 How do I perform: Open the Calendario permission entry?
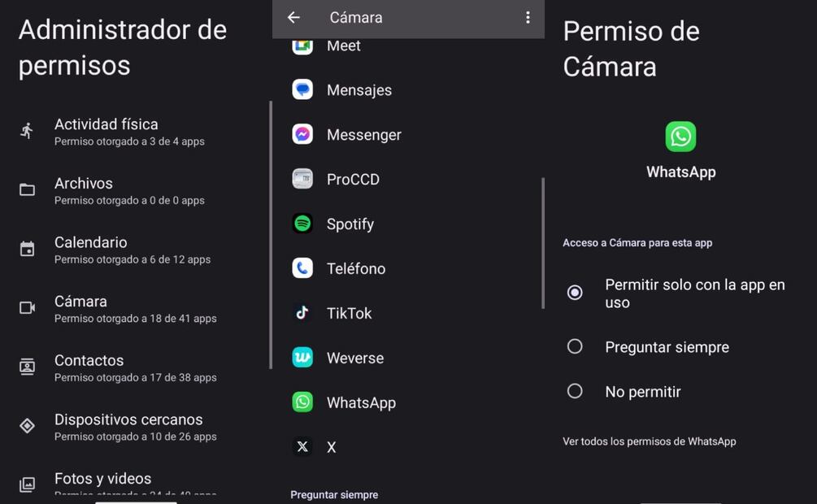[x=134, y=250]
